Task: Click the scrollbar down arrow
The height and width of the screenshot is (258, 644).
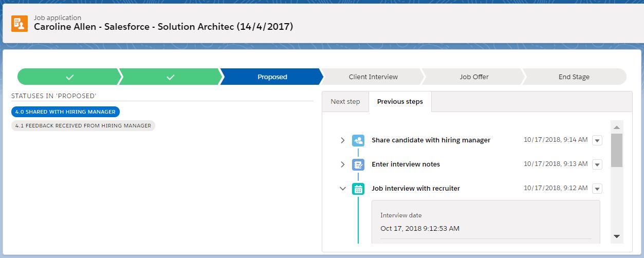Action: (617, 236)
